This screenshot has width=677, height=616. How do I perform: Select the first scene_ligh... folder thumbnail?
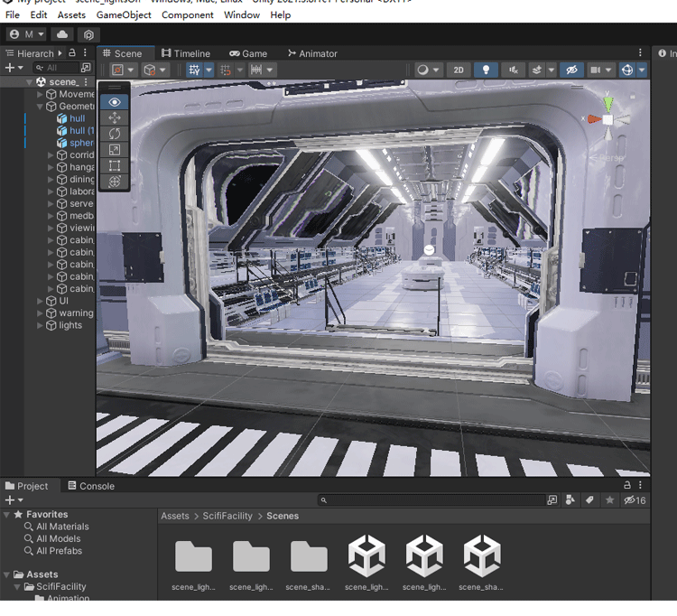(193, 556)
